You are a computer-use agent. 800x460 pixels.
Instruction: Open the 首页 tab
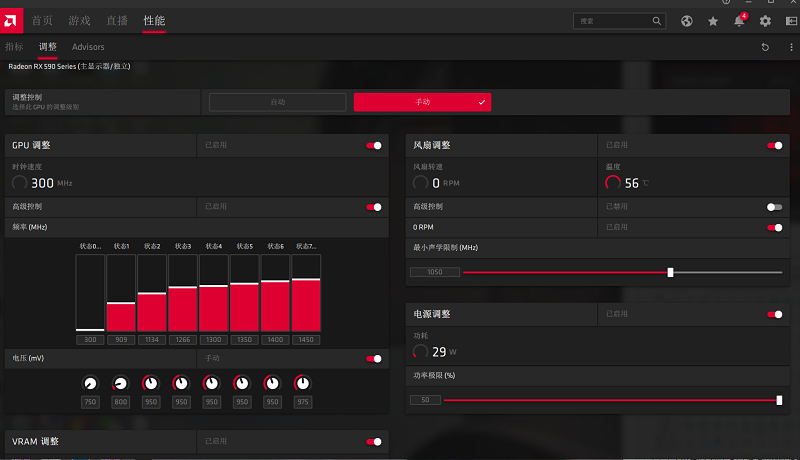click(x=42, y=20)
